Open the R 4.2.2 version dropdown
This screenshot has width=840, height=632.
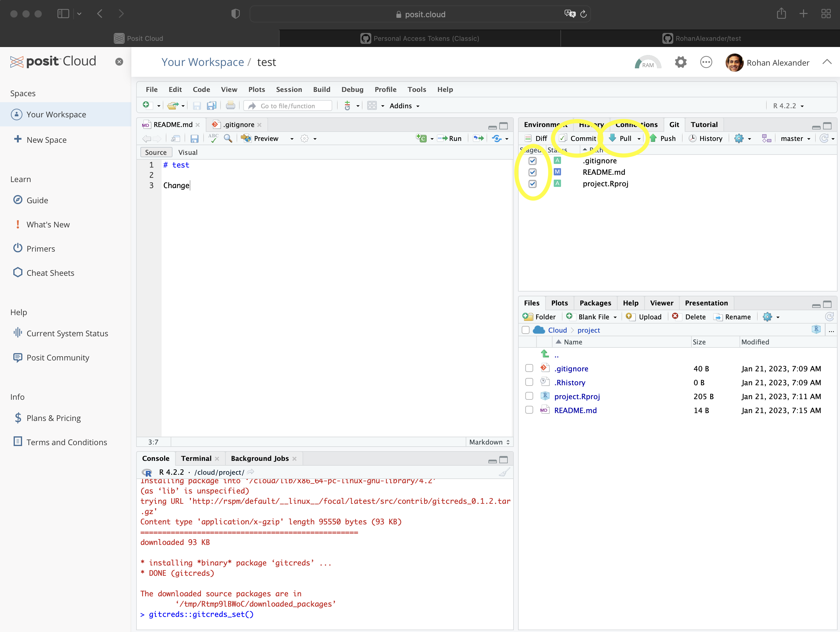[x=788, y=106]
